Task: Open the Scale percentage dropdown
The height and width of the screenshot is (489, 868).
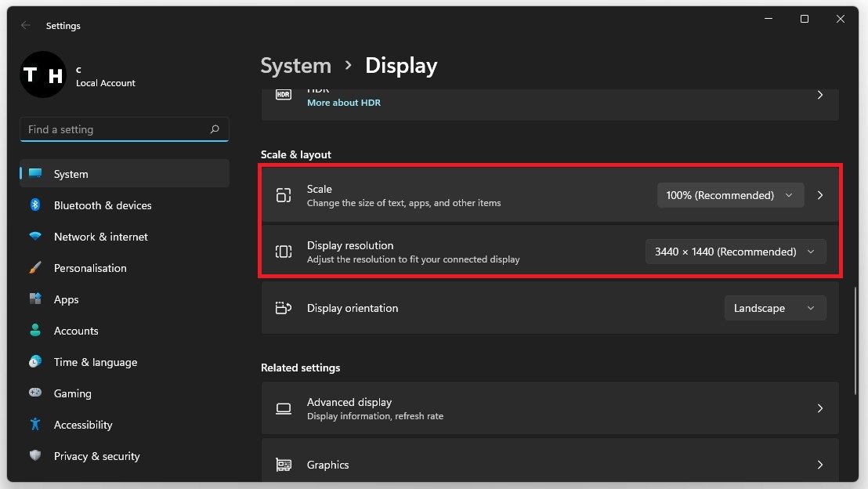Action: 730,195
